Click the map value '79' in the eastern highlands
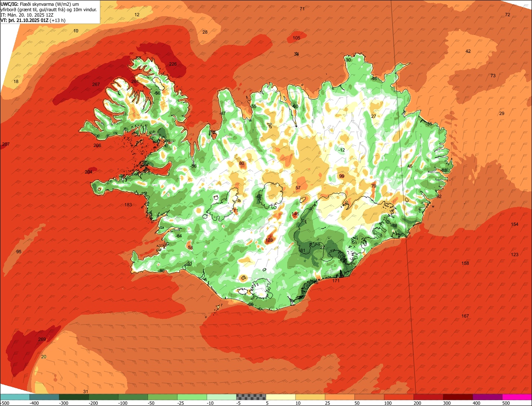This screenshot has width=532, height=406. click(x=373, y=186)
